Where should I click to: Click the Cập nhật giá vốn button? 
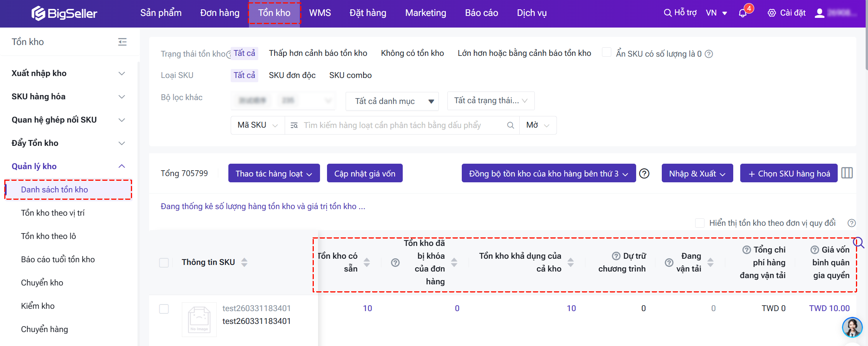tap(364, 173)
